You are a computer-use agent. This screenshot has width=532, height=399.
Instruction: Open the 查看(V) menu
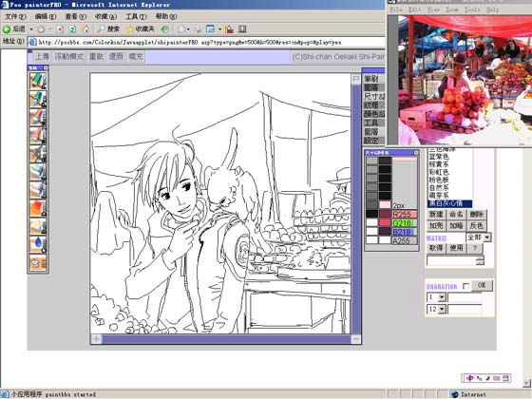pos(76,16)
